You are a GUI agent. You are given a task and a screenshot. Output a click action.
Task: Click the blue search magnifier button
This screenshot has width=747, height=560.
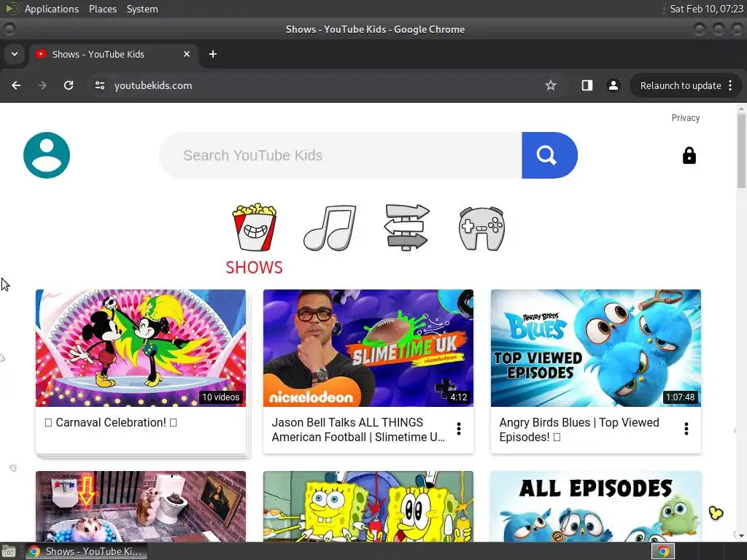(x=549, y=155)
